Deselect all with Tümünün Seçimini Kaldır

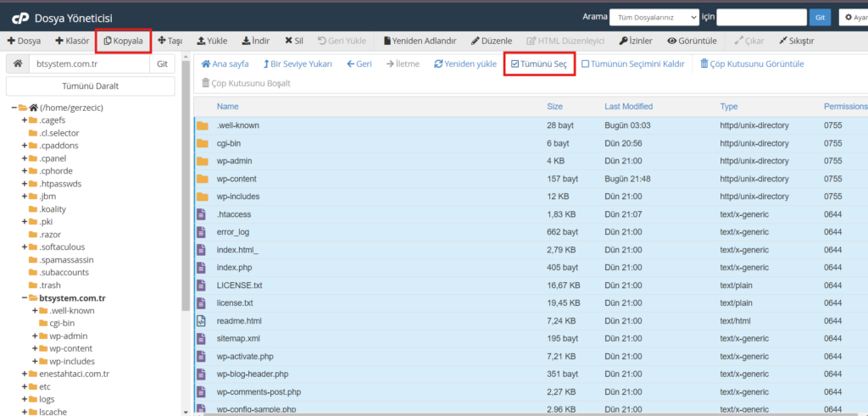pyautogui.click(x=633, y=64)
